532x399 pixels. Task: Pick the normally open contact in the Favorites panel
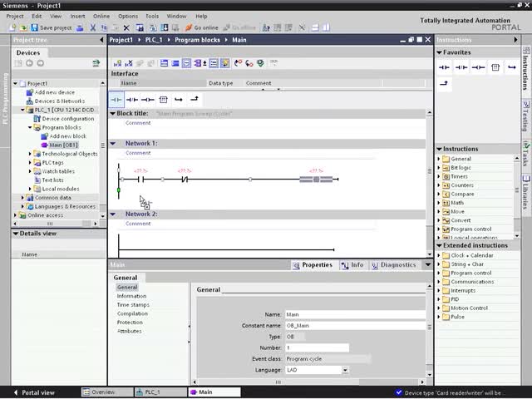tap(444, 67)
